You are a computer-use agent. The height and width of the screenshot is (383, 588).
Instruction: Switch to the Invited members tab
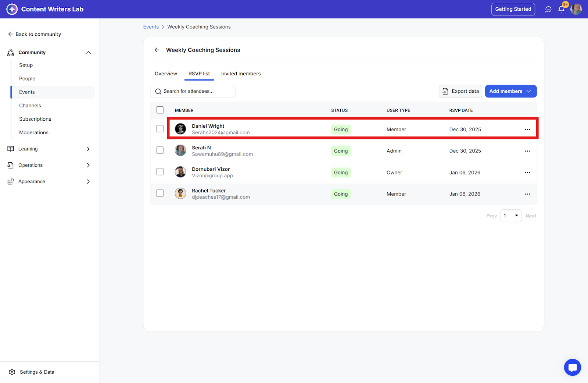(241, 74)
